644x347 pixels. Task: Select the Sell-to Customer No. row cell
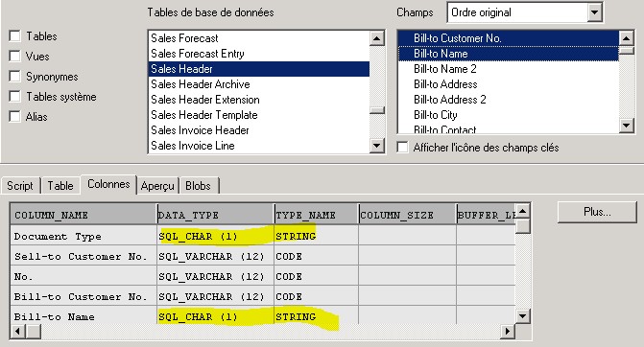[x=83, y=256]
